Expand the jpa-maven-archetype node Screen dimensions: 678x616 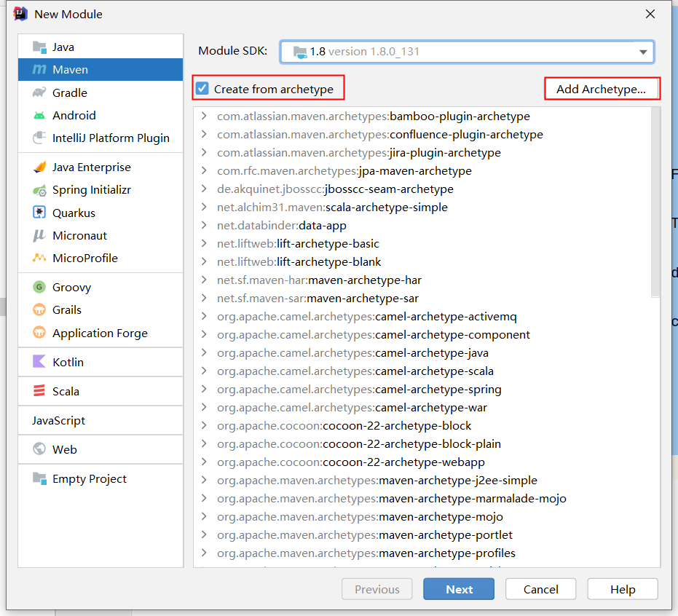204,170
